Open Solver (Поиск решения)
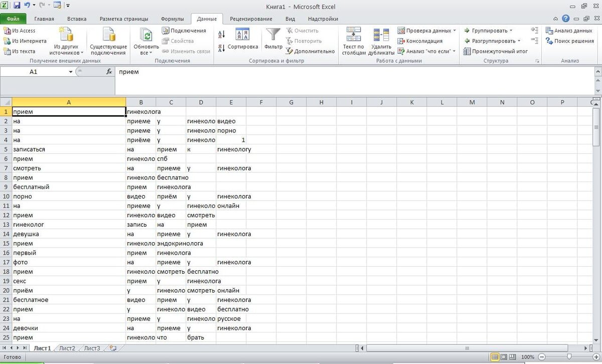The image size is (602, 364). pos(569,41)
